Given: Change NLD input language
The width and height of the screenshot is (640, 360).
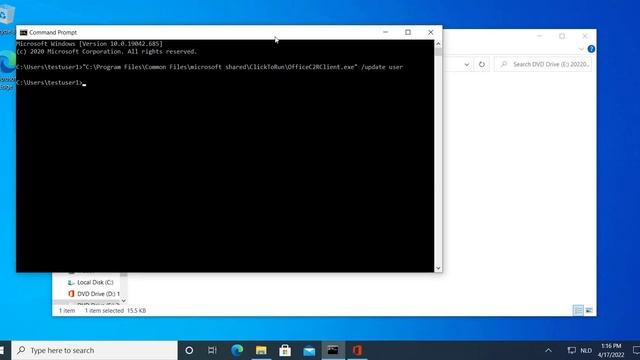Looking at the screenshot, I should pos(586,350).
